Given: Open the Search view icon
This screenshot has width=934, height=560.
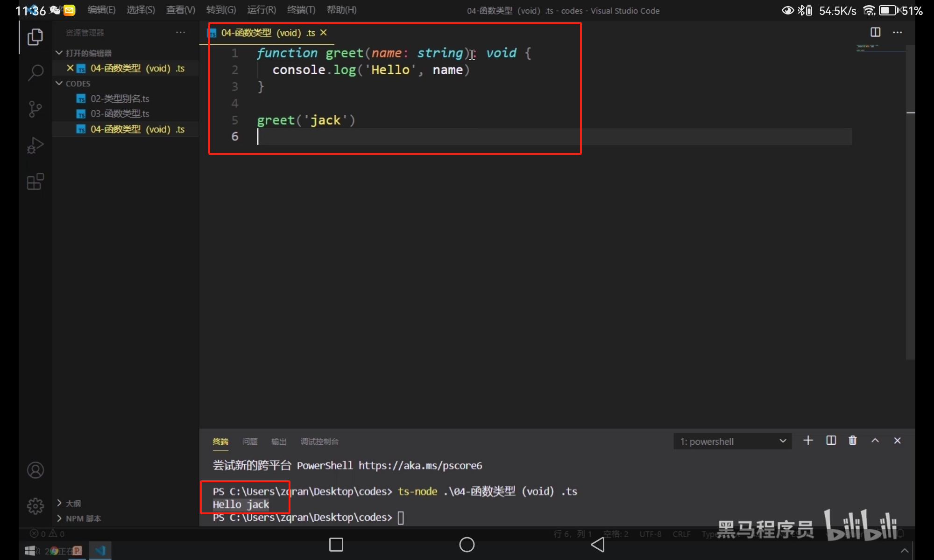Looking at the screenshot, I should 35,73.
